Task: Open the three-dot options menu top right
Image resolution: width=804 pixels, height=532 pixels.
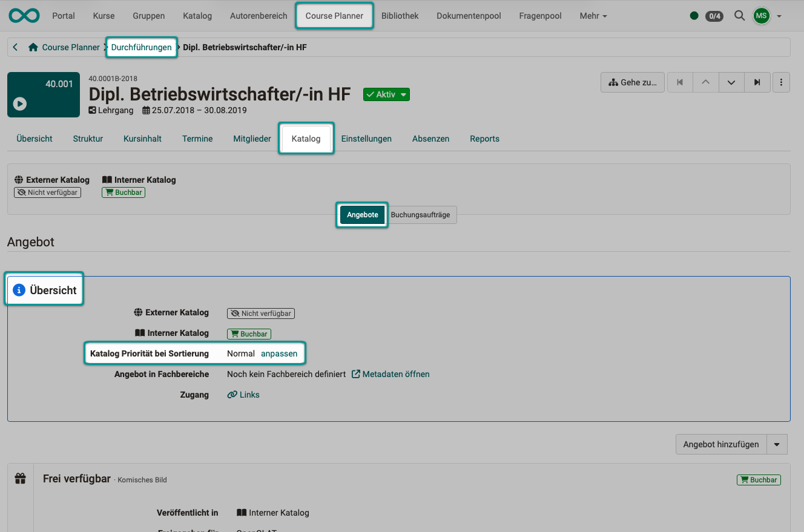Action: pyautogui.click(x=781, y=82)
